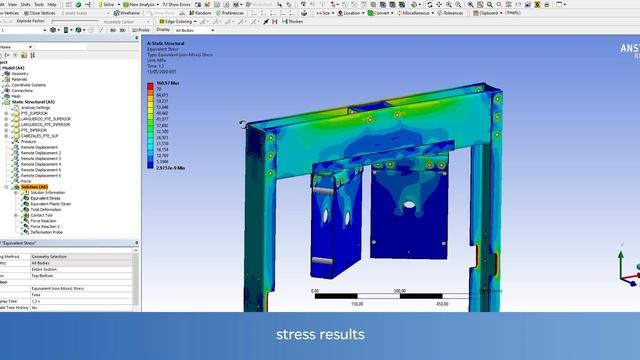
Task: Select the Rotate view icon
Action: 429,4
